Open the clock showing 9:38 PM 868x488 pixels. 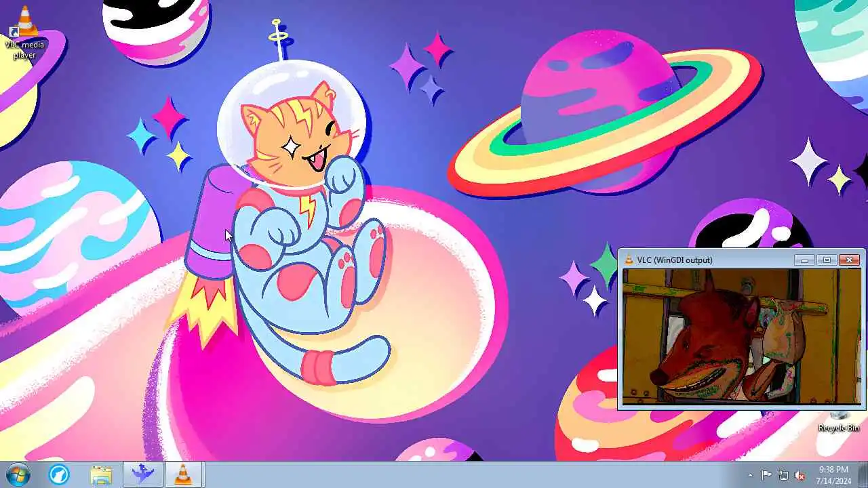click(x=833, y=474)
